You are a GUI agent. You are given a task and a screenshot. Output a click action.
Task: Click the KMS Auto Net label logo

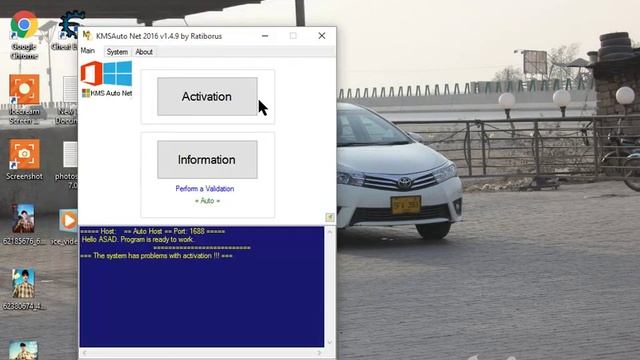(107, 93)
